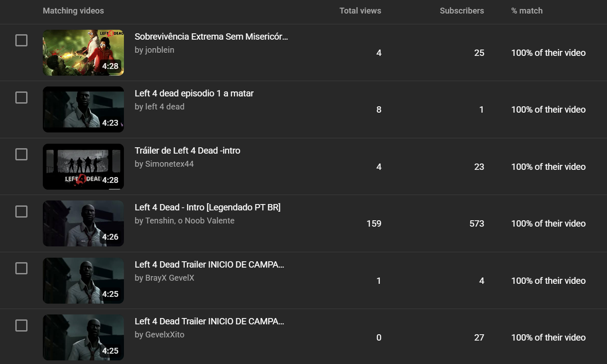Image resolution: width=607 pixels, height=364 pixels.
Task: Toggle checkbox for Tenshin's Legendado PT BR video
Action: coord(21,211)
